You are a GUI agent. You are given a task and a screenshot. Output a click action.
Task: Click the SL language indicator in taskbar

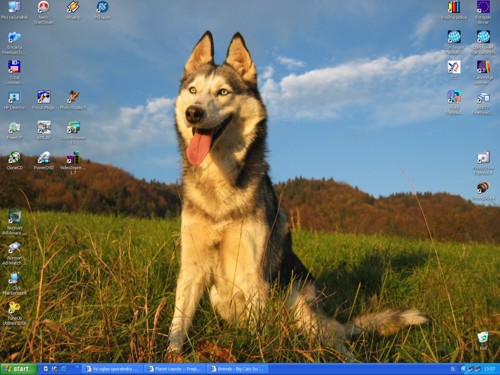pos(453,369)
